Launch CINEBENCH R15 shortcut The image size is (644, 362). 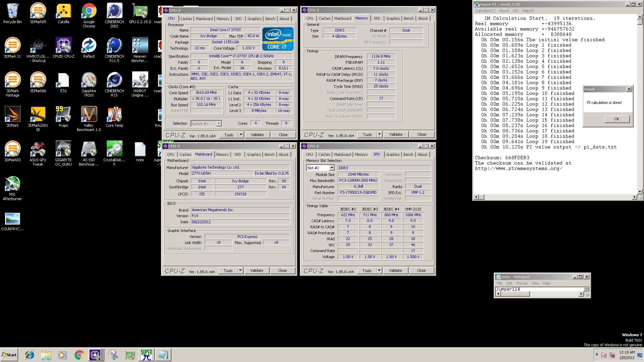click(x=114, y=84)
